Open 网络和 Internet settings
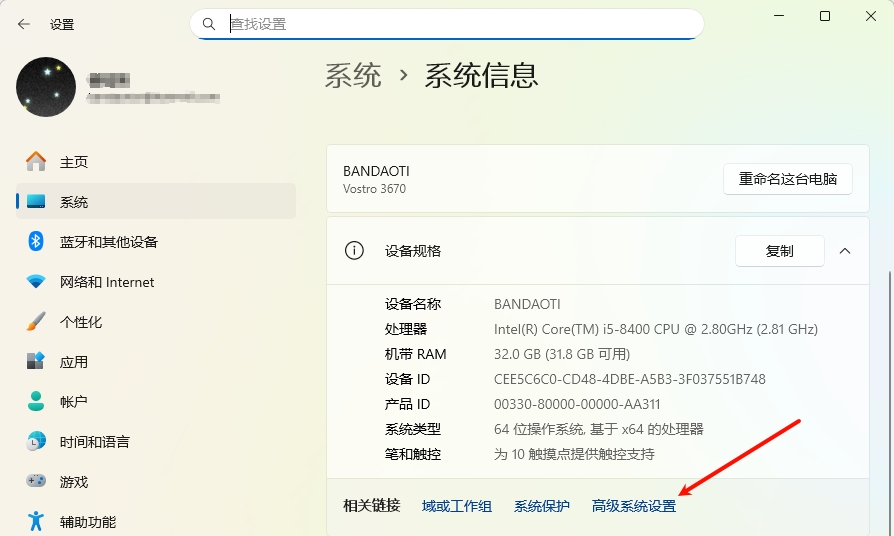 click(156, 282)
